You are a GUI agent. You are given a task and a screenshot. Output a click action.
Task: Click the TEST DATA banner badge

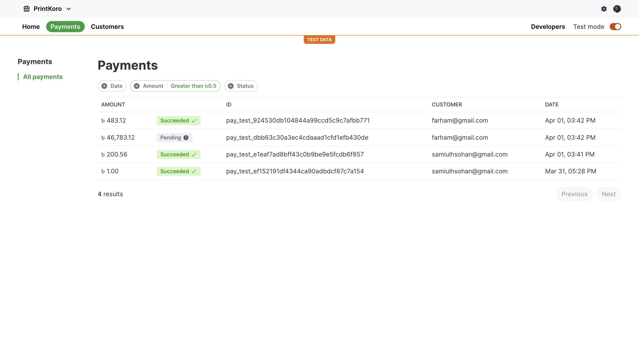[x=319, y=39]
